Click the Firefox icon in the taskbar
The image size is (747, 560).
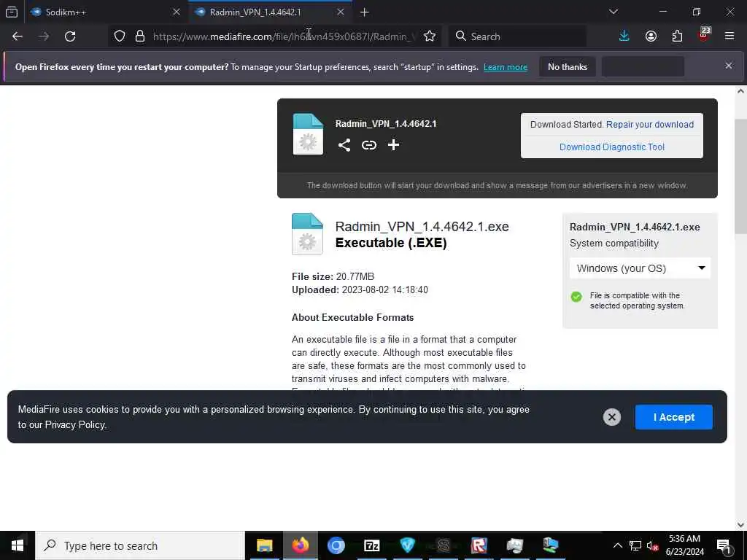coord(300,545)
